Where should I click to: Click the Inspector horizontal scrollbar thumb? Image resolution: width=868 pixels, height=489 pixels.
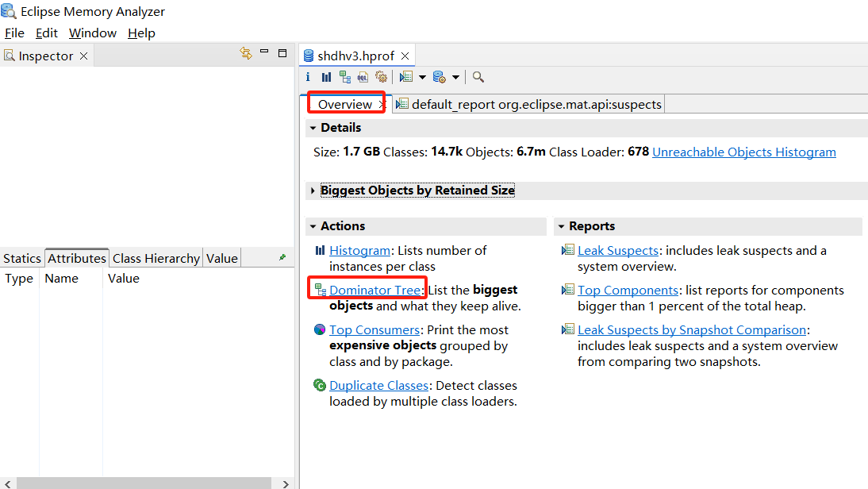point(144,483)
